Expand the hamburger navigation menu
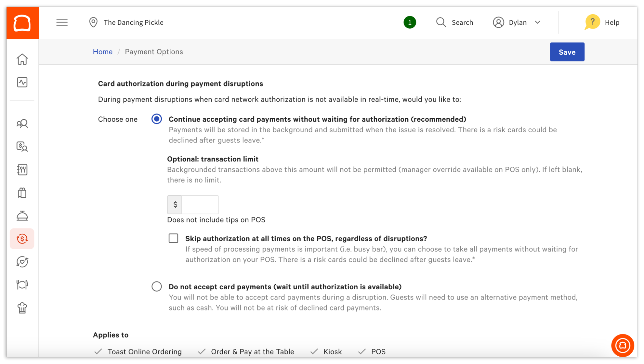The height and width of the screenshot is (364, 644). tap(62, 22)
